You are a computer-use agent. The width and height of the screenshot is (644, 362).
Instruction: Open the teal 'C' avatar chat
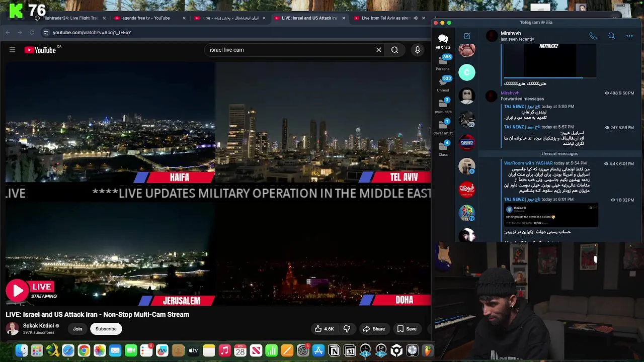(x=467, y=72)
